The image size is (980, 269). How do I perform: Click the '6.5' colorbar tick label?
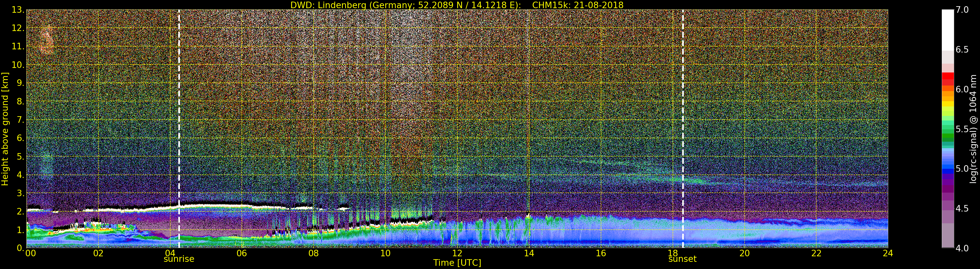click(x=962, y=50)
